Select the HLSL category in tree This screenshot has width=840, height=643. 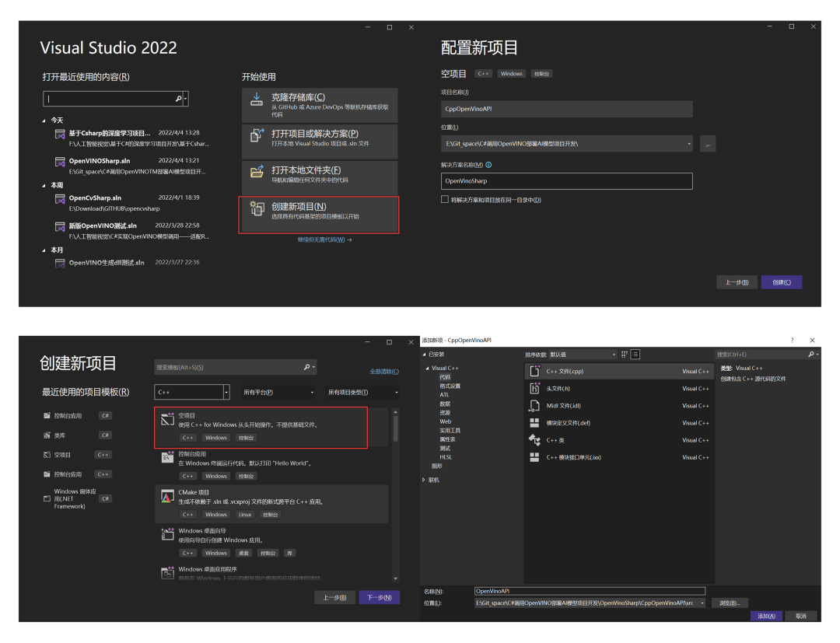(446, 457)
